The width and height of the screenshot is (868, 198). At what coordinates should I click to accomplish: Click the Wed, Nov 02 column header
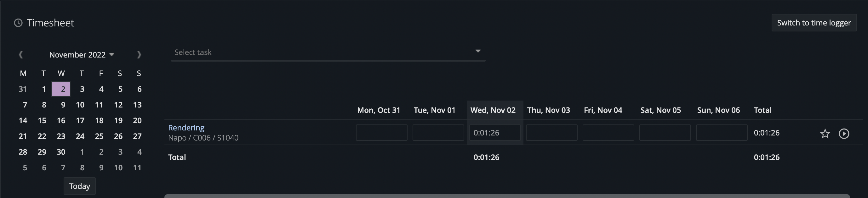click(493, 110)
